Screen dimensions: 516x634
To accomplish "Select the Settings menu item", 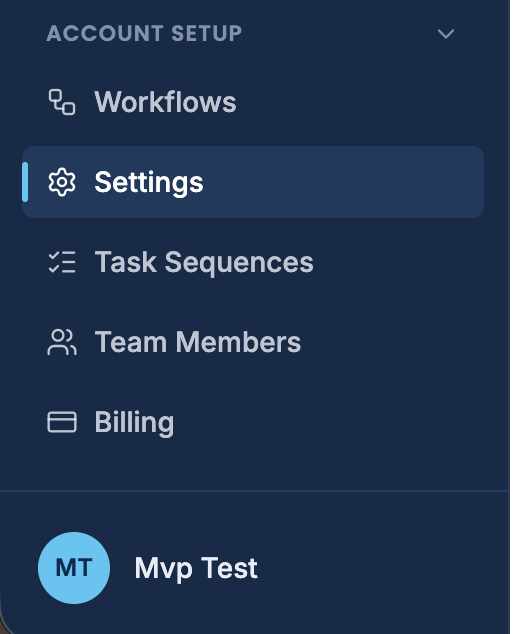I will 253,182.
